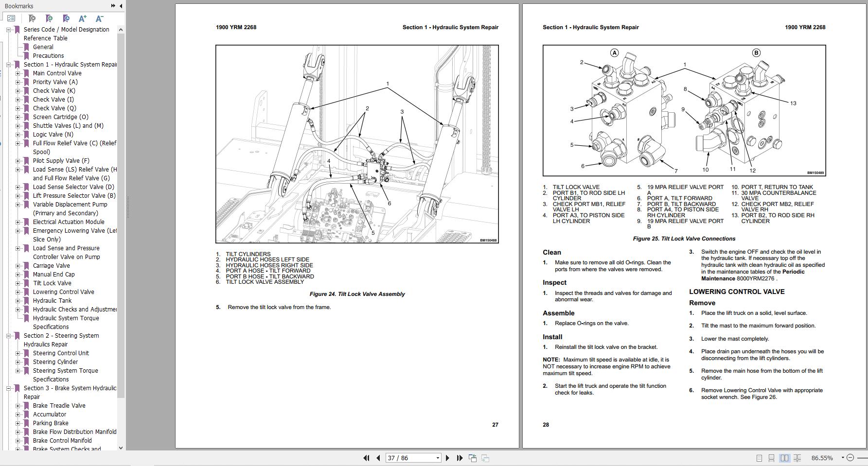Select Load Sense Selector Valve (D) bookmark
This screenshot has height=466, width=868.
coord(73,187)
